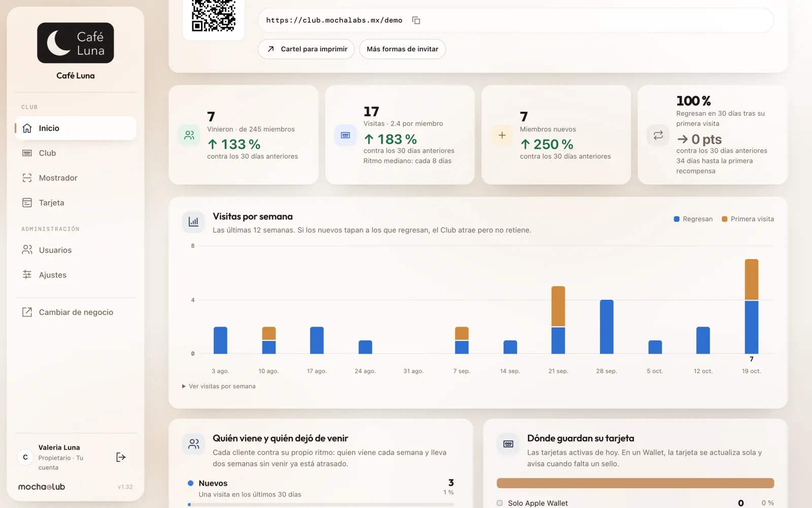This screenshot has width=812, height=508.
Task: Expand Ver visitas por semana
Action: tap(219, 387)
